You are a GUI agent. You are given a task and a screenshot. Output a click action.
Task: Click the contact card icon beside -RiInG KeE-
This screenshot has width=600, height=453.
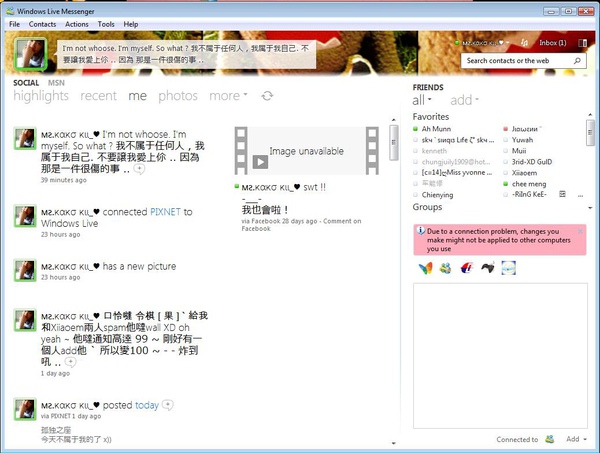pos(562,194)
